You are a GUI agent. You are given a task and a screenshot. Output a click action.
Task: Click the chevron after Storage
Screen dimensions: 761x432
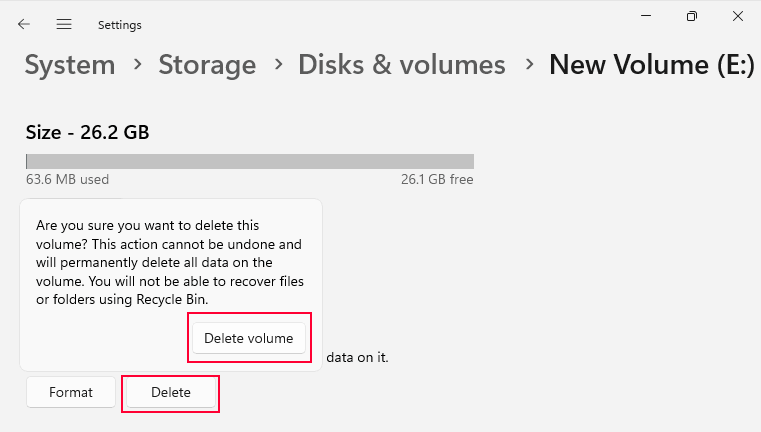[277, 65]
